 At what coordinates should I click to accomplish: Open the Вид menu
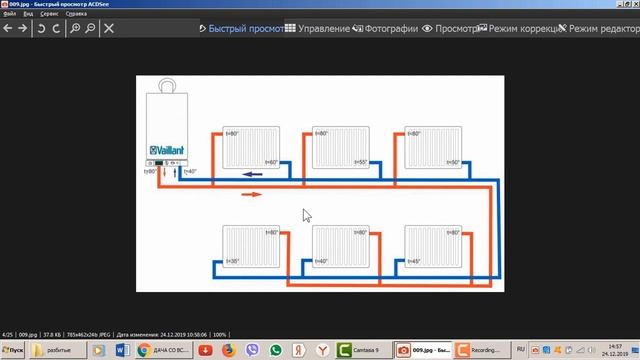pyautogui.click(x=28, y=13)
